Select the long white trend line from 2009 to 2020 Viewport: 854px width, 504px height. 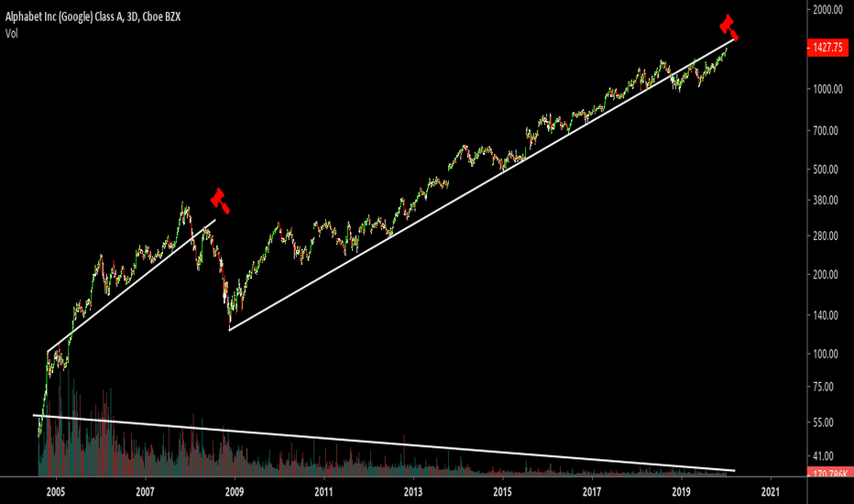tap(482, 185)
